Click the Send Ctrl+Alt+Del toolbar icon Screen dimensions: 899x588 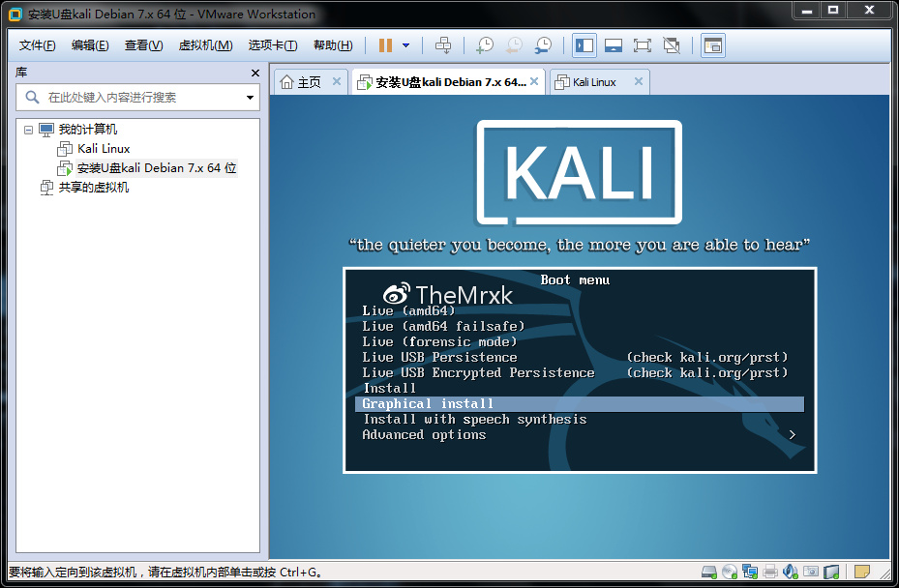pyautogui.click(x=443, y=45)
